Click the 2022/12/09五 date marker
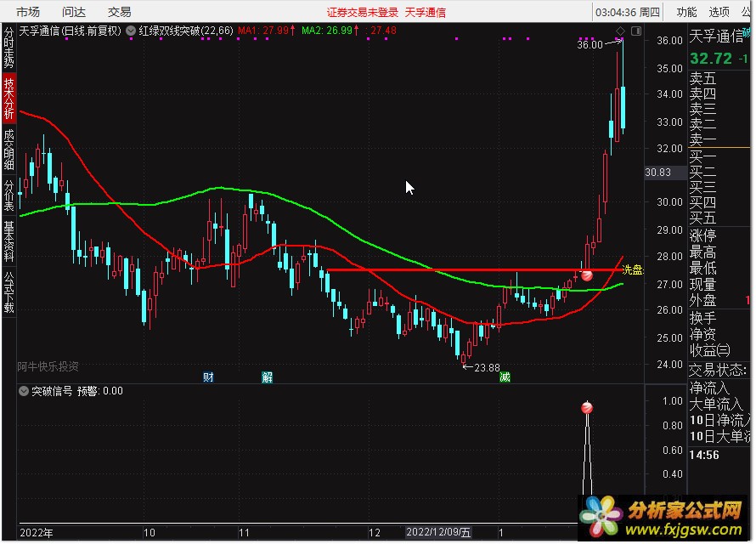 point(438,532)
